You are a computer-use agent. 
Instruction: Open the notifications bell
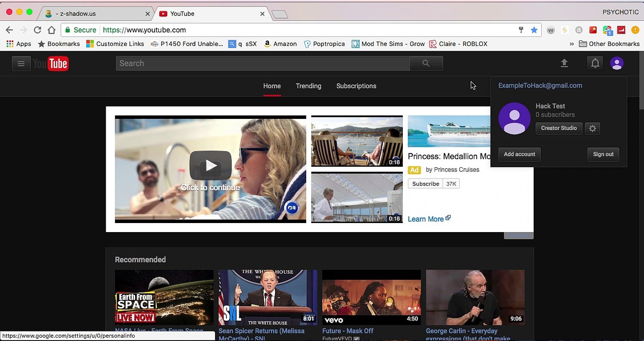pos(595,63)
